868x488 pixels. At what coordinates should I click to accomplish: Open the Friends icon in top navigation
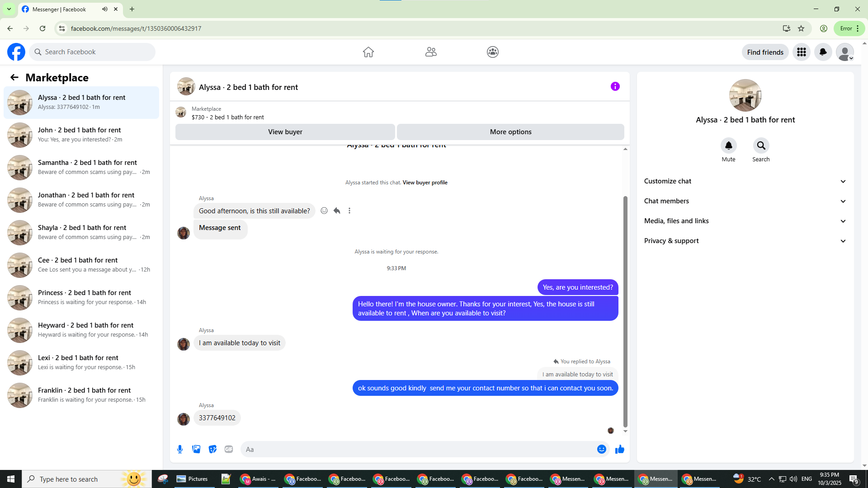(x=431, y=52)
